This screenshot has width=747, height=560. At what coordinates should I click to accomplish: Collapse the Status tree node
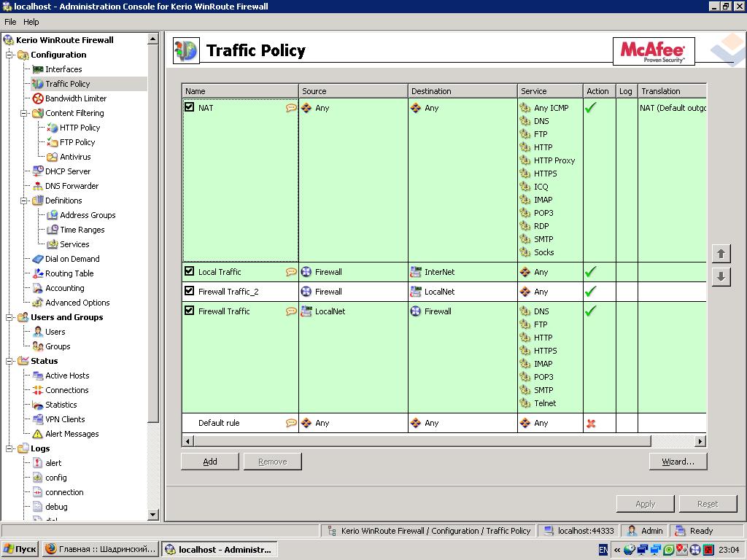(9, 362)
